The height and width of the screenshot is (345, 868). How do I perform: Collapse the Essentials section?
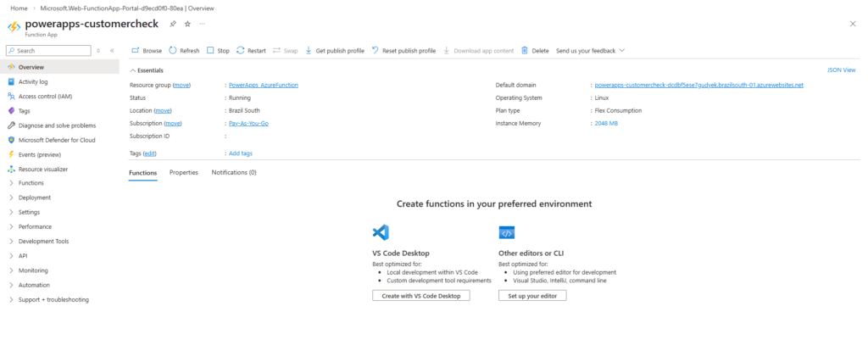[147, 70]
